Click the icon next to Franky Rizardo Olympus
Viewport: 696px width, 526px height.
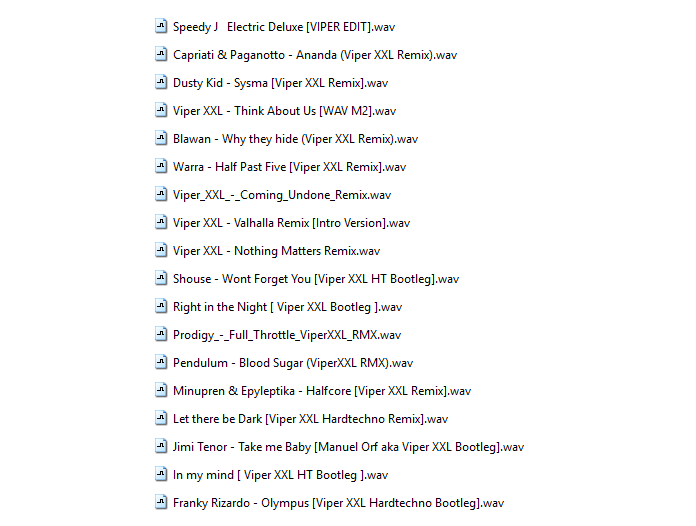(x=161, y=501)
